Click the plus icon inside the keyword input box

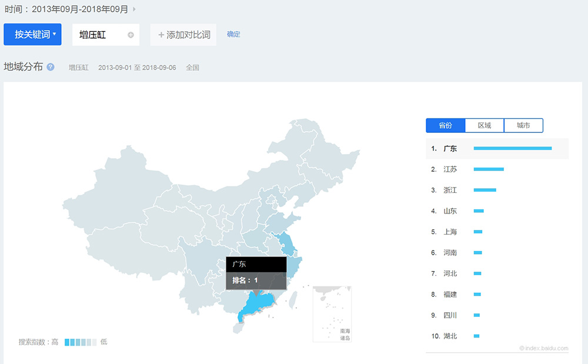pos(132,34)
